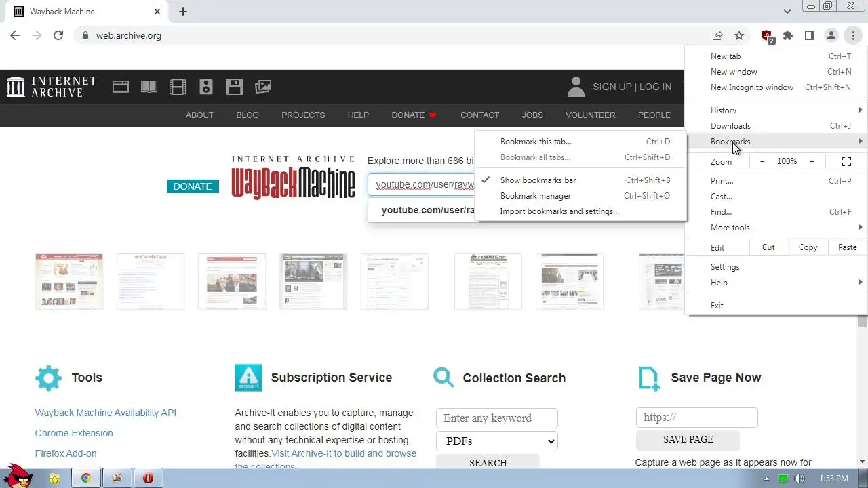Viewport: 868px width, 488px height.
Task: Open the Extensions puzzle-piece menu
Action: click(x=787, y=35)
